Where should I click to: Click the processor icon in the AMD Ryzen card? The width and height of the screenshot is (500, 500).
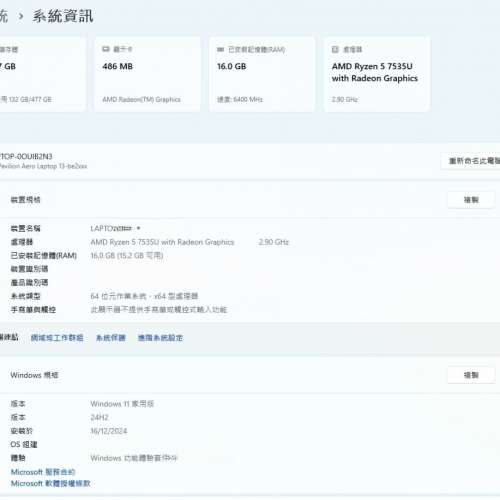[x=335, y=49]
